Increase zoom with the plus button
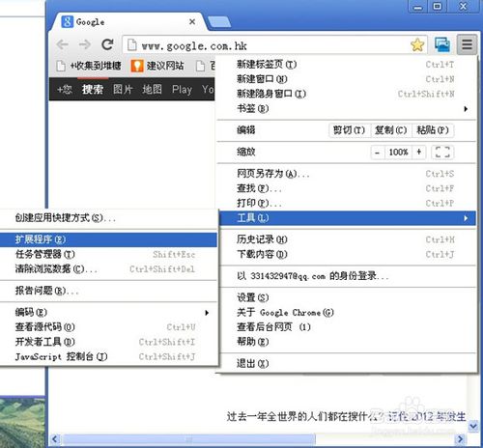The width and height of the screenshot is (483, 448). coord(419,153)
